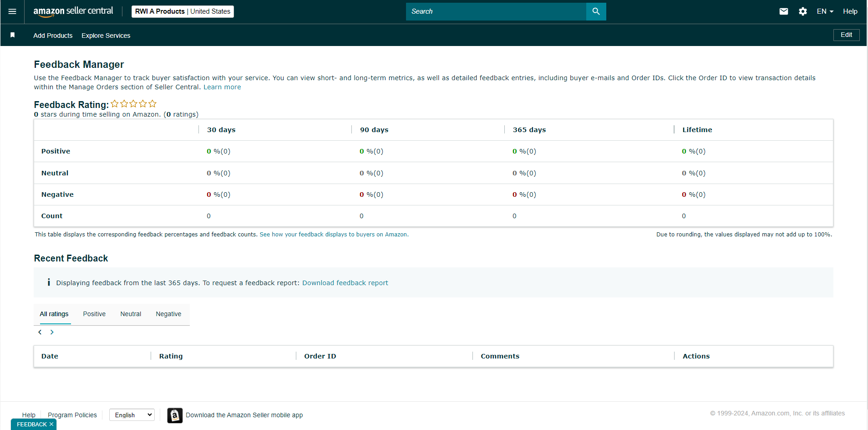Click Neutral 90 days value
Screen dimensions: 868x430
click(x=371, y=173)
